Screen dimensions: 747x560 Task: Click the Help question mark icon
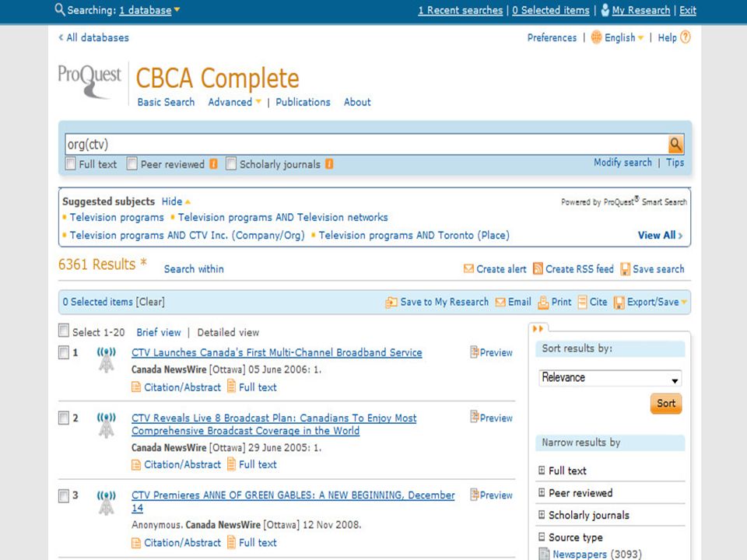pyautogui.click(x=685, y=37)
